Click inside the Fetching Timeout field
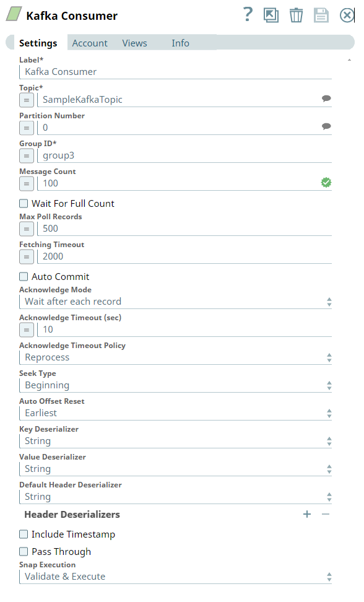Image resolution: width=364 pixels, height=602 pixels. tap(124, 256)
